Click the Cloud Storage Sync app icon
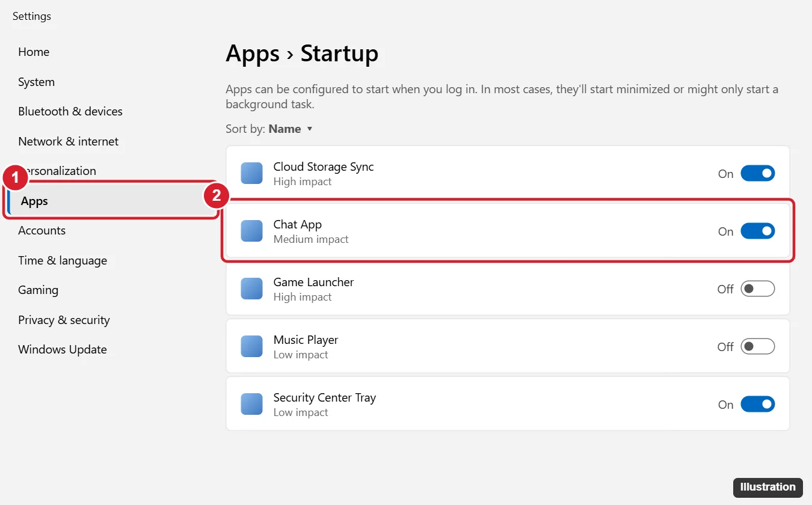Image resolution: width=812 pixels, height=505 pixels. point(251,173)
